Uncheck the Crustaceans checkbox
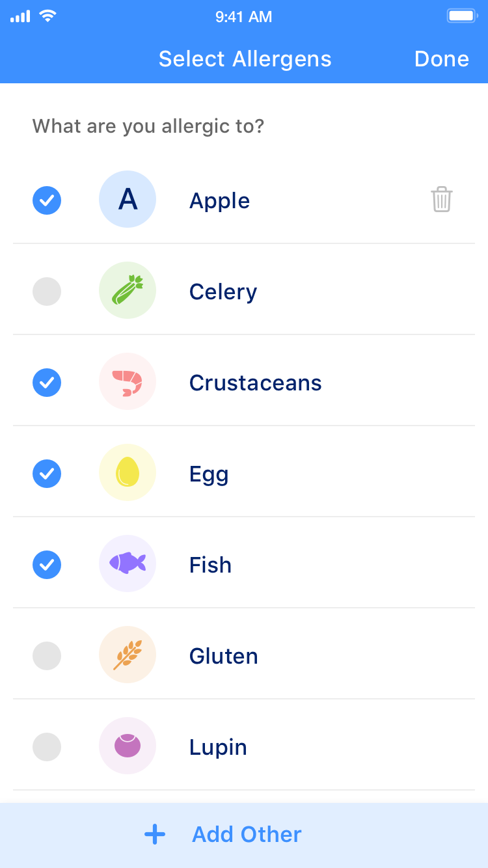The image size is (488, 868). coord(47,383)
